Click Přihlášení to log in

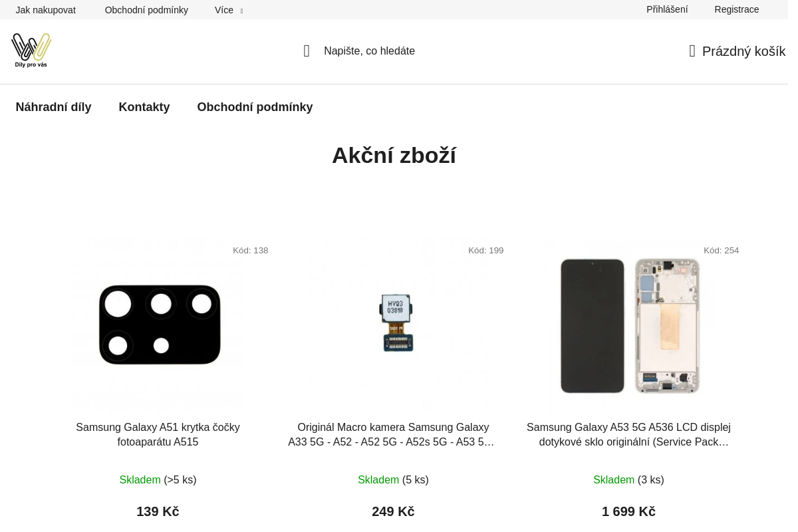[667, 9]
